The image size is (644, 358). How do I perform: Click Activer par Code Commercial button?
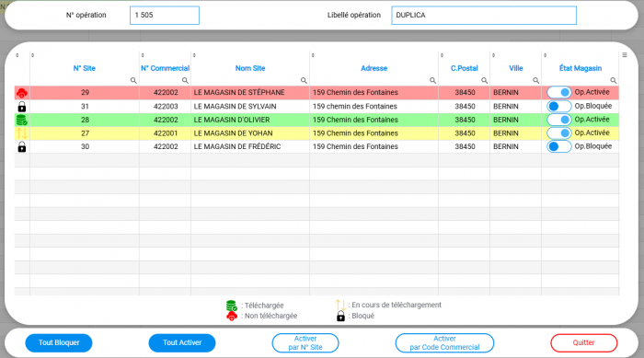(x=444, y=342)
